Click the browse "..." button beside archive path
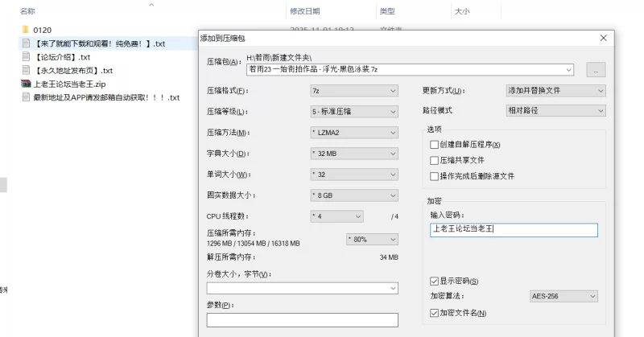Screen dimensions: 644x337 click(596, 70)
